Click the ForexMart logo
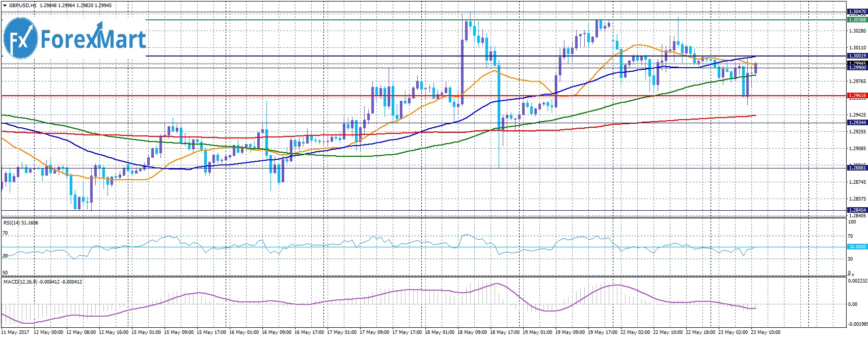 pyautogui.click(x=74, y=39)
